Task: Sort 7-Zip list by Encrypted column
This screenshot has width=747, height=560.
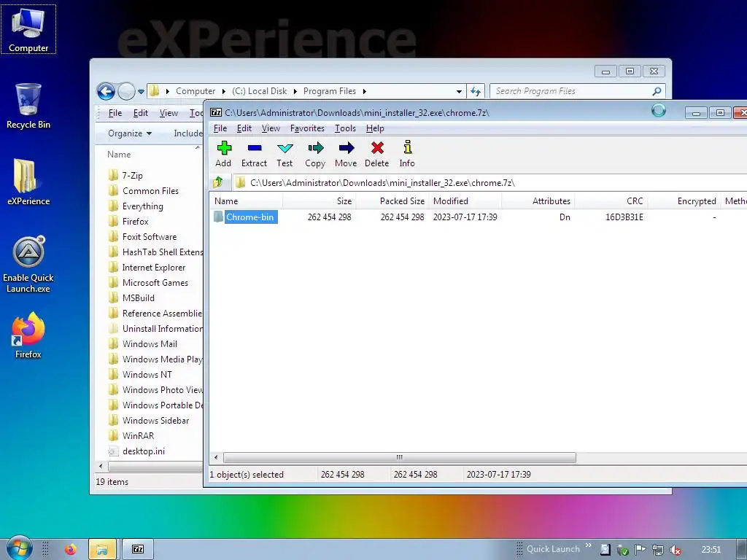Action: point(684,201)
